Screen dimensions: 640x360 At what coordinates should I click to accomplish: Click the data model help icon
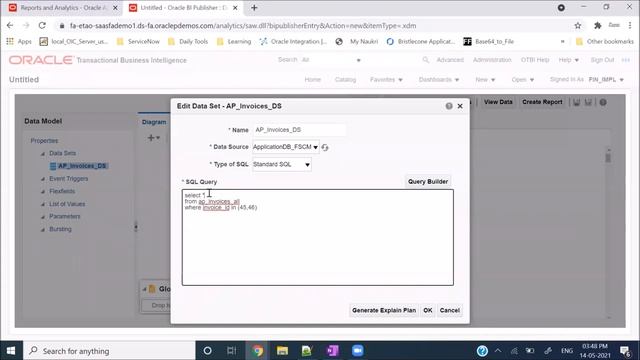point(603,102)
